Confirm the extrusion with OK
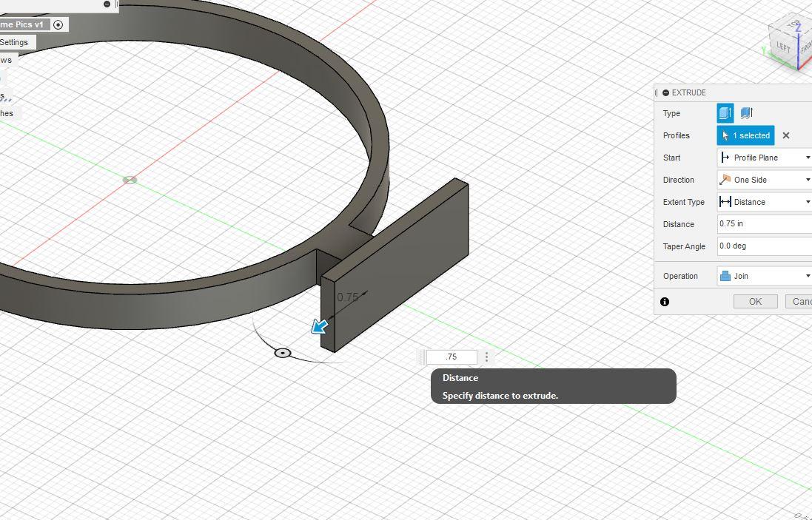The width and height of the screenshot is (812, 520). pos(755,302)
